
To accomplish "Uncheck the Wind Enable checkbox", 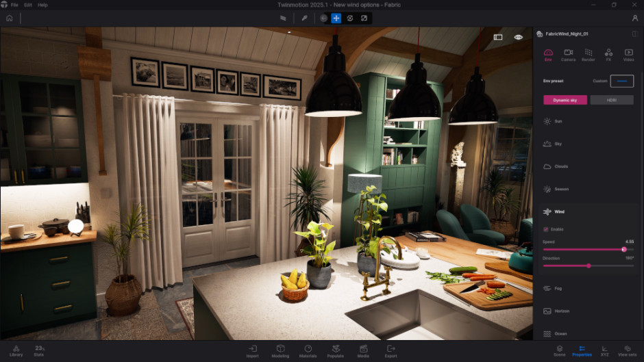I will [x=546, y=229].
